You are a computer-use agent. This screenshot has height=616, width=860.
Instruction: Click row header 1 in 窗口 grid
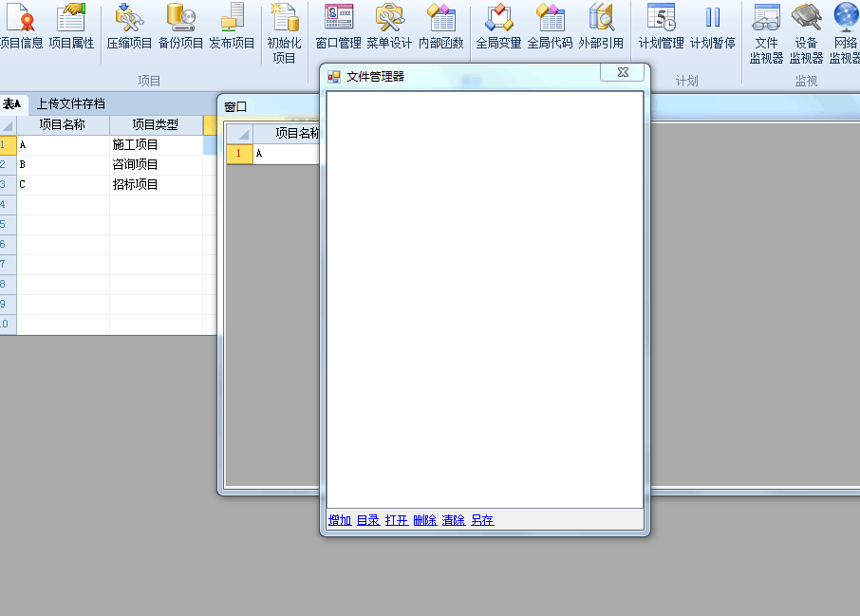(x=240, y=154)
